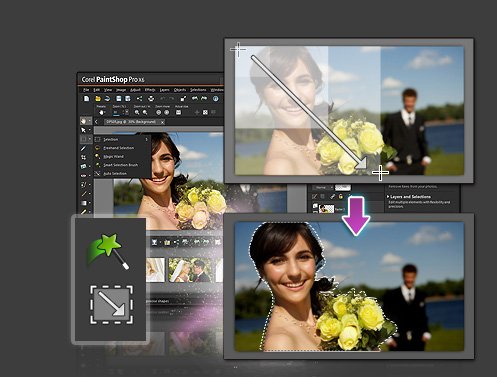Open the Normal blend mode dropdown
This screenshot has width=497, height=377.
pyautogui.click(x=323, y=188)
